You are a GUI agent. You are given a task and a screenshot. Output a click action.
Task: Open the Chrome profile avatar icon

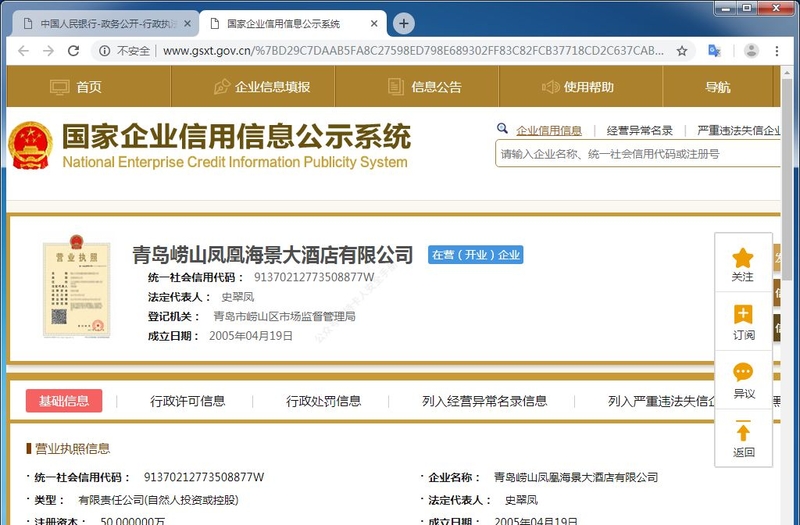tap(751, 51)
